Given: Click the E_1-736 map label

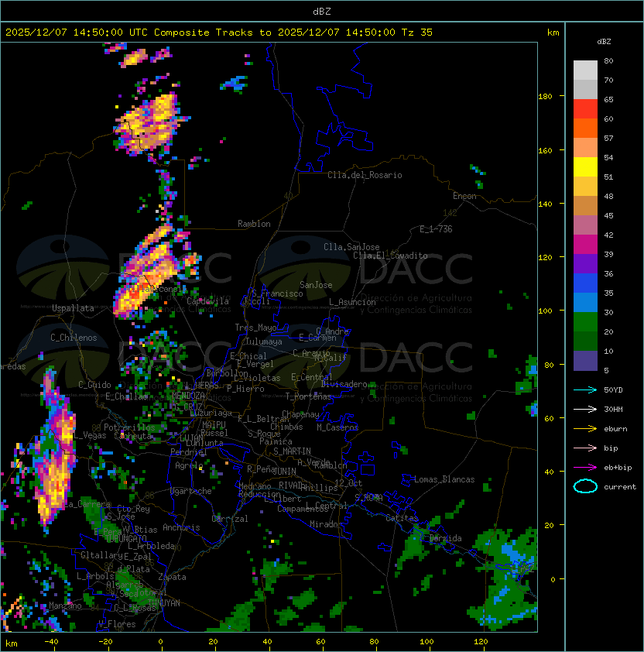Looking at the screenshot, I should (x=436, y=229).
